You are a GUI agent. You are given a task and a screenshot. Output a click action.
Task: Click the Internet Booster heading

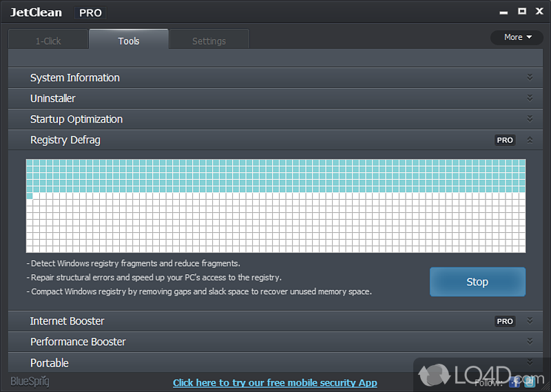point(67,321)
